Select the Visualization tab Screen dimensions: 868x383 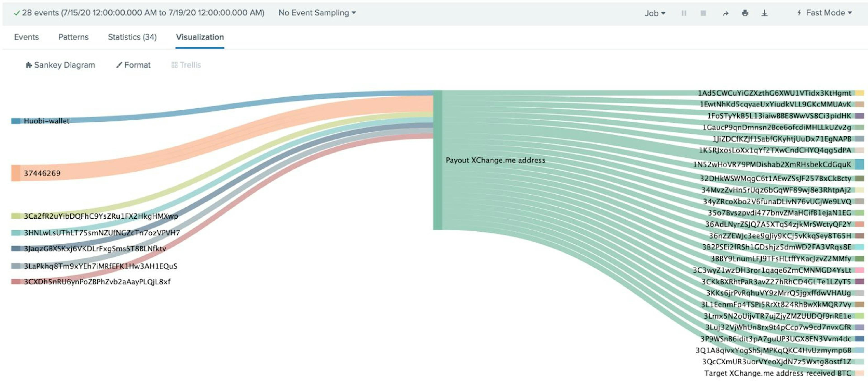pos(200,37)
